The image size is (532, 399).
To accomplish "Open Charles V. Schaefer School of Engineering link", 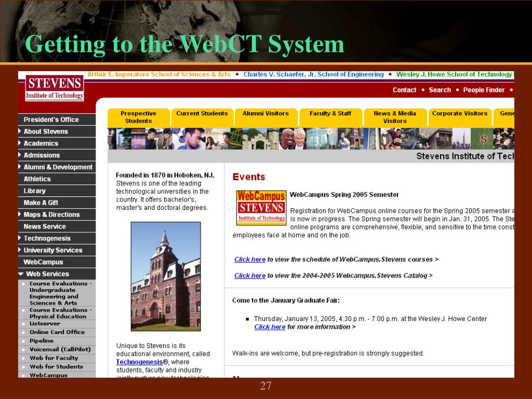I will 313,74.
